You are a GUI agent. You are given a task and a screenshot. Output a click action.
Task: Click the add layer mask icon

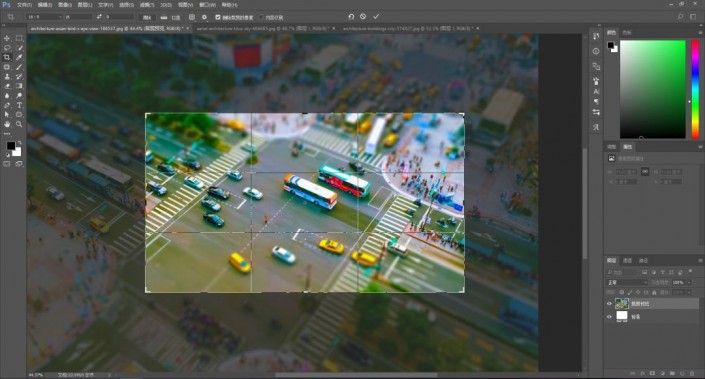[652, 373]
